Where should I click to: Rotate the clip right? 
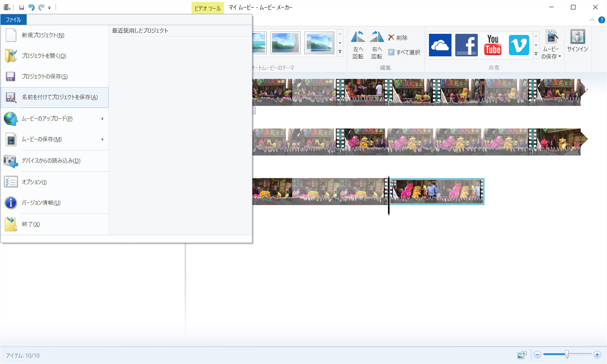[377, 45]
